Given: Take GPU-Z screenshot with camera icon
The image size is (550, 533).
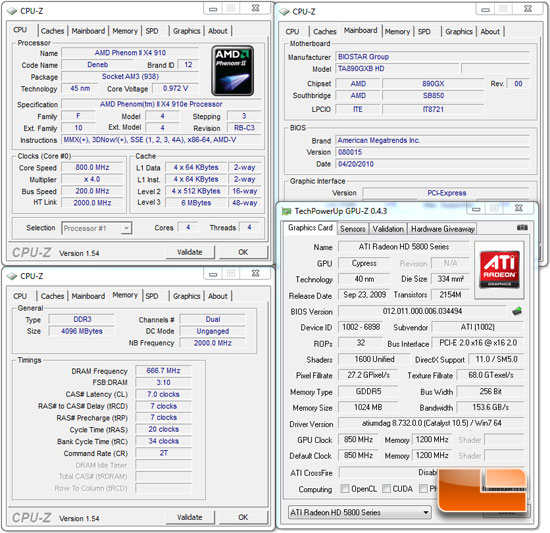Looking at the screenshot, I should tap(522, 228).
